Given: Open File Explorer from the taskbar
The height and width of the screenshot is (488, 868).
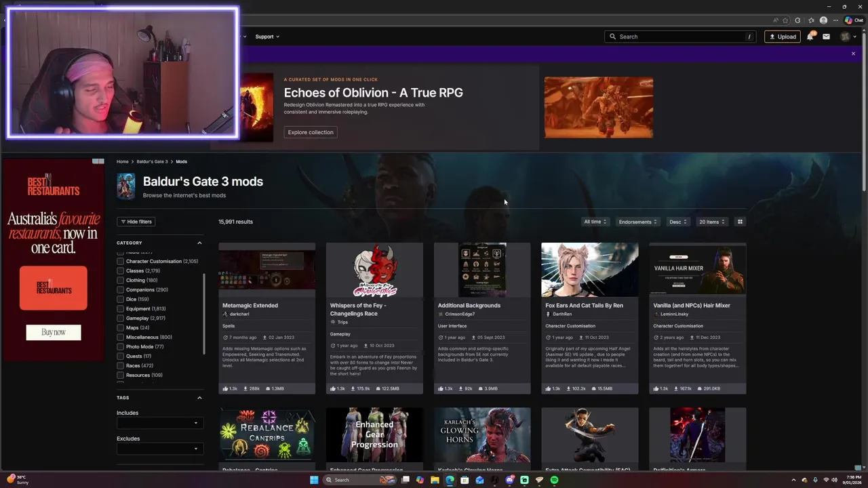Looking at the screenshot, I should click(x=435, y=480).
